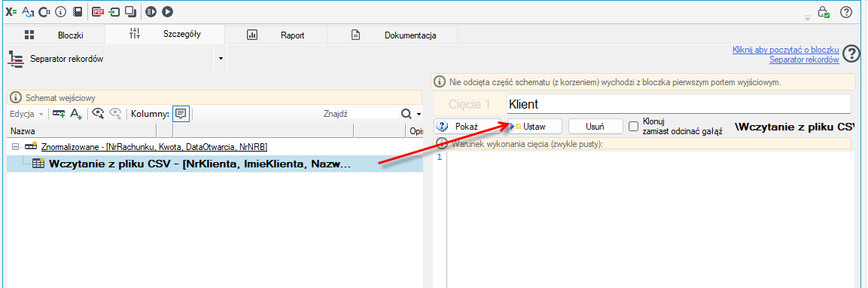The height and width of the screenshot is (288, 868).
Task: Click the Ustaw button
Action: click(535, 127)
